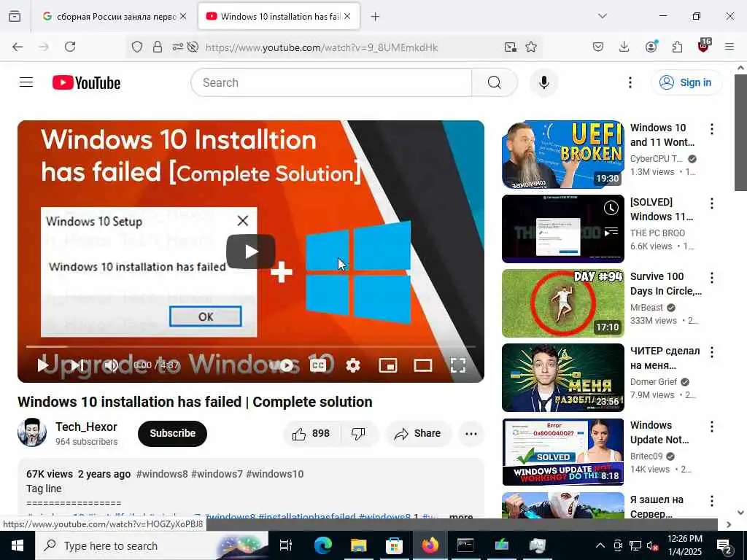Add THE PC BROO video to queue
The image size is (747, 560).
[611, 231]
